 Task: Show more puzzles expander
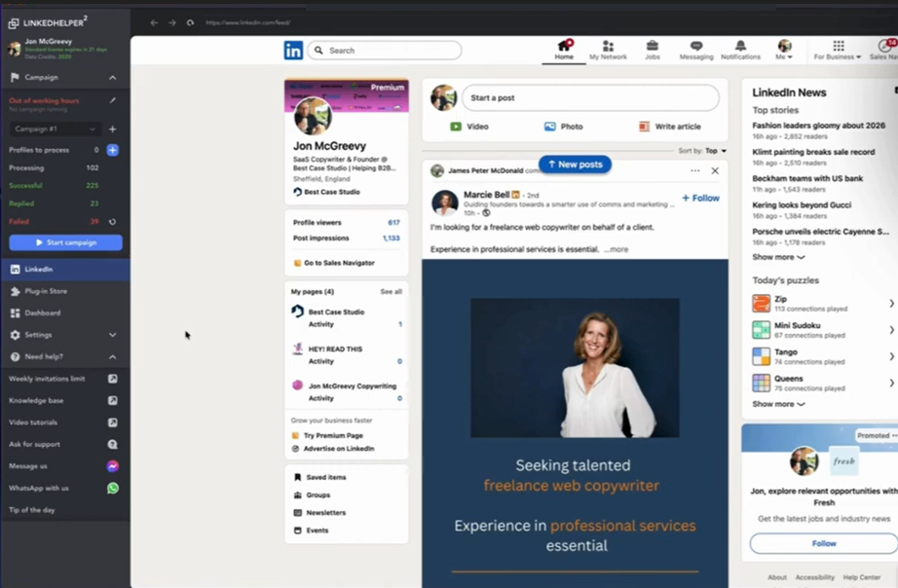point(778,404)
